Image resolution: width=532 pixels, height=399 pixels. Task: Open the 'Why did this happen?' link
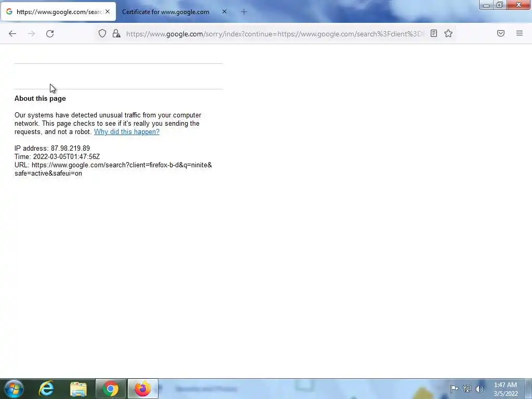coord(127,131)
